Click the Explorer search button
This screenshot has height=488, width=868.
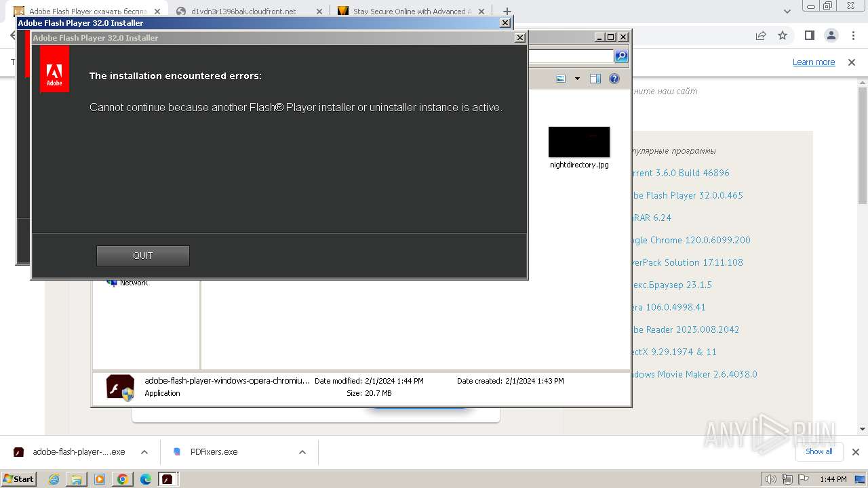[621, 56]
